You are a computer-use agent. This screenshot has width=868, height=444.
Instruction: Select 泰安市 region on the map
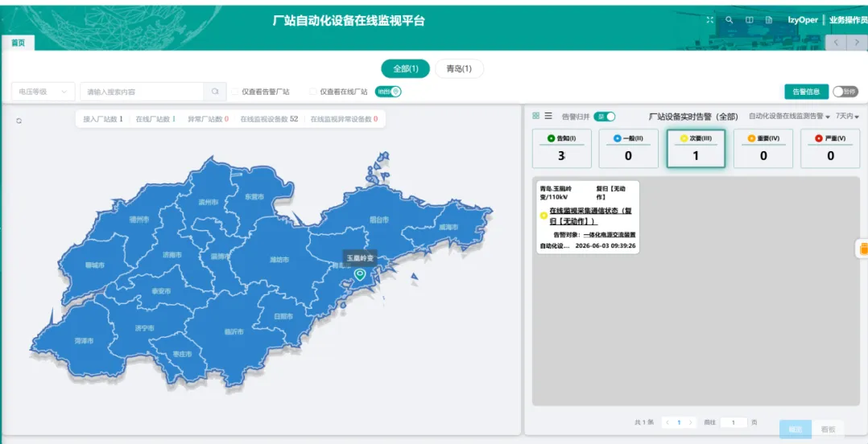(x=162, y=291)
